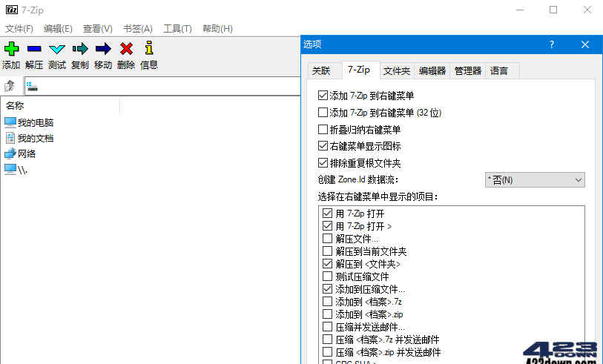Click the Copy (复制) arrow icon
The image size is (603, 364).
coord(80,49)
